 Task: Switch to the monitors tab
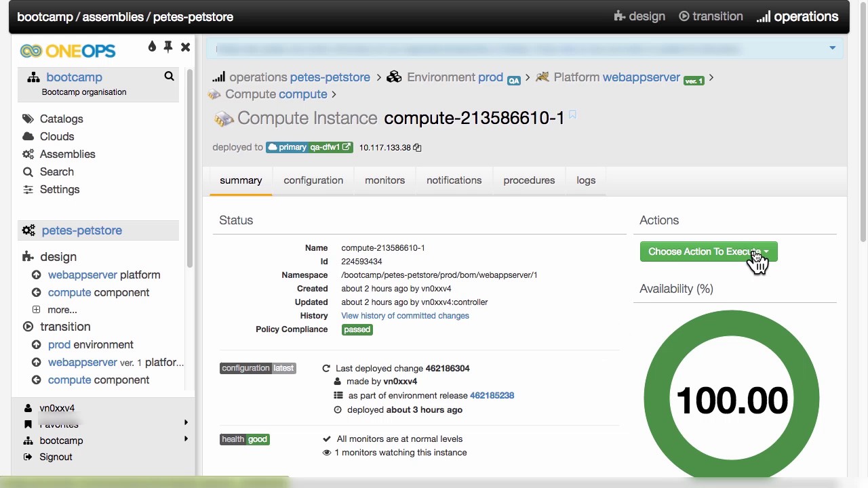pyautogui.click(x=384, y=180)
